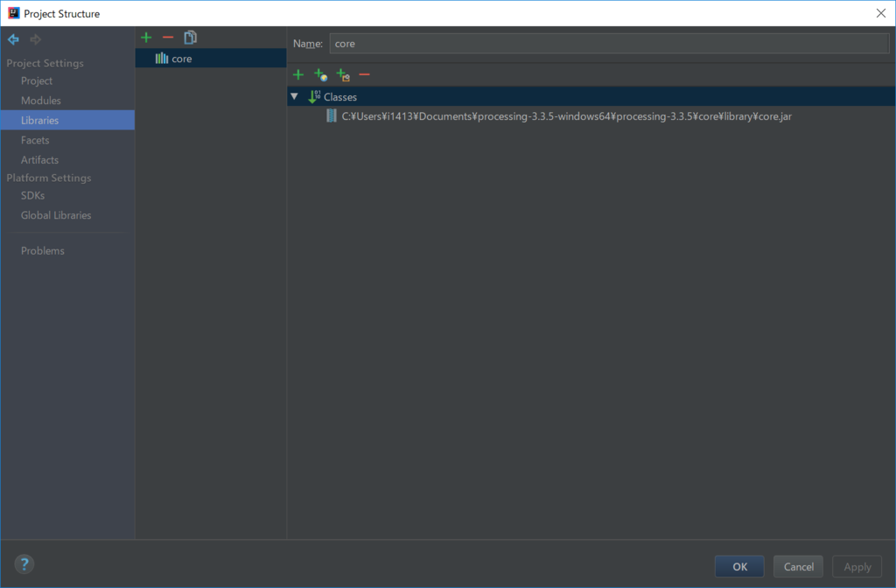This screenshot has height=588, width=896.
Task: Click the Apply button
Action: coord(857,566)
